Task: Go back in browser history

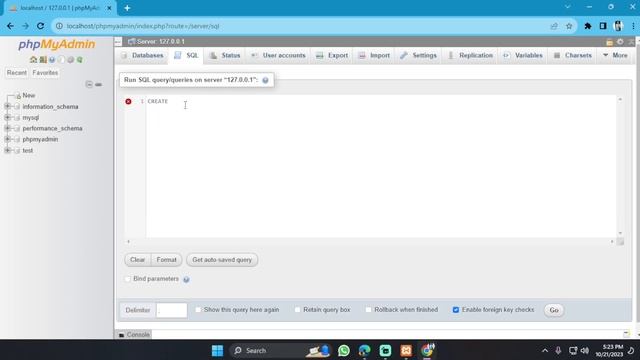Action: tap(10, 26)
